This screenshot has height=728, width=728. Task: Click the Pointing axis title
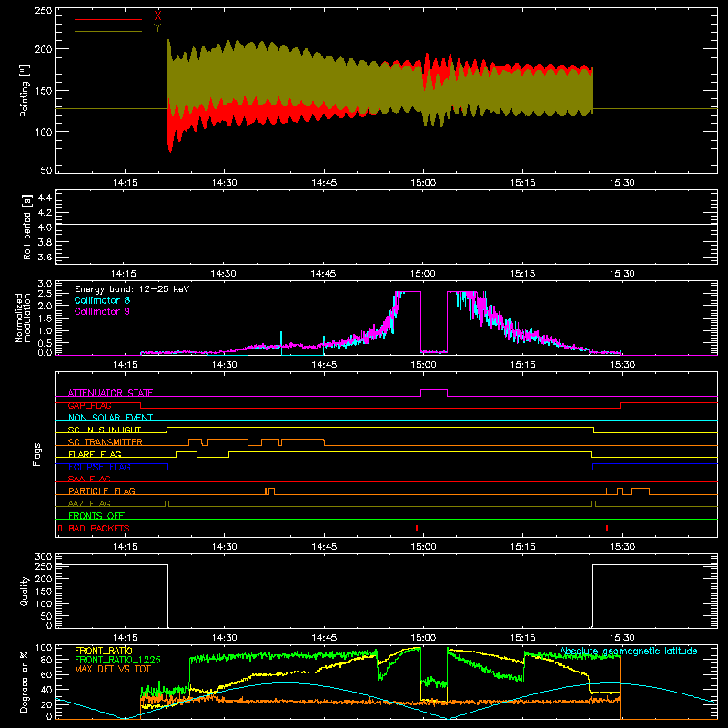(25, 90)
